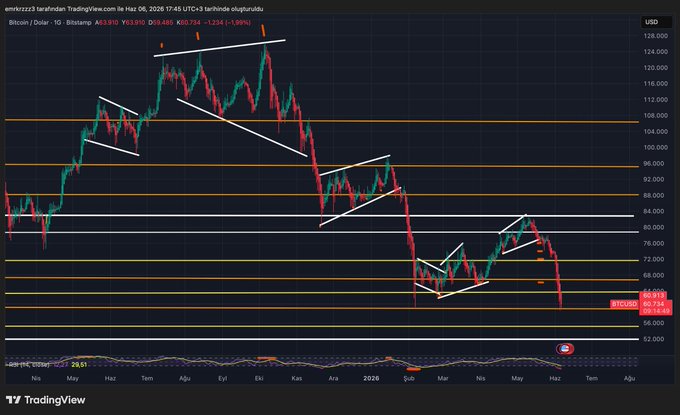Click the red BTCUSD price axis tag
The height and width of the screenshot is (415, 680).
coord(624,304)
